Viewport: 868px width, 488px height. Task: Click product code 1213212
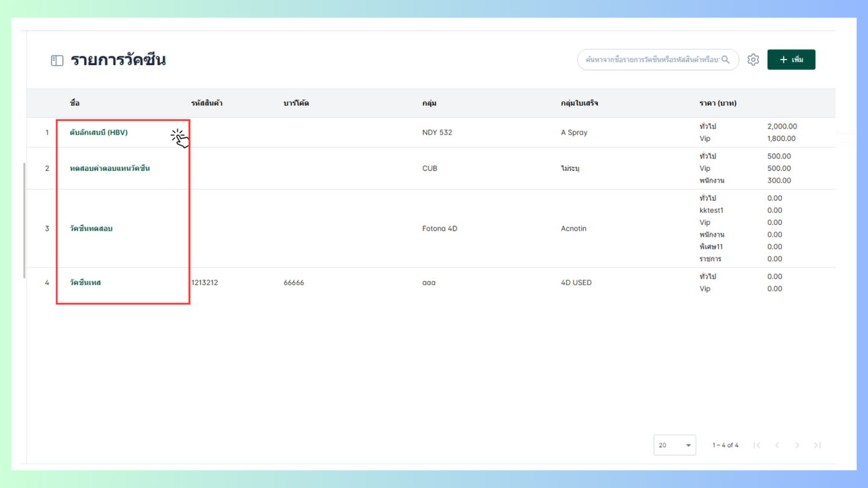[x=205, y=283]
